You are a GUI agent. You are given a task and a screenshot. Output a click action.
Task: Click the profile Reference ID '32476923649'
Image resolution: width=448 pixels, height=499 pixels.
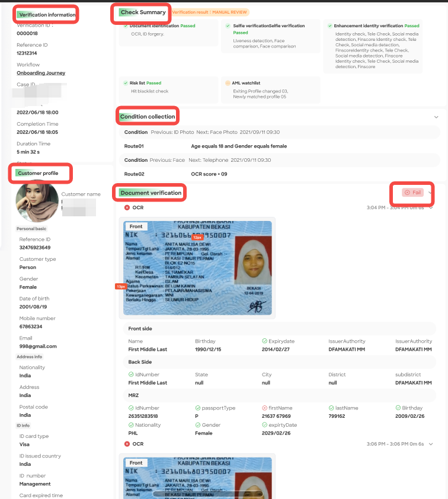pyautogui.click(x=35, y=248)
